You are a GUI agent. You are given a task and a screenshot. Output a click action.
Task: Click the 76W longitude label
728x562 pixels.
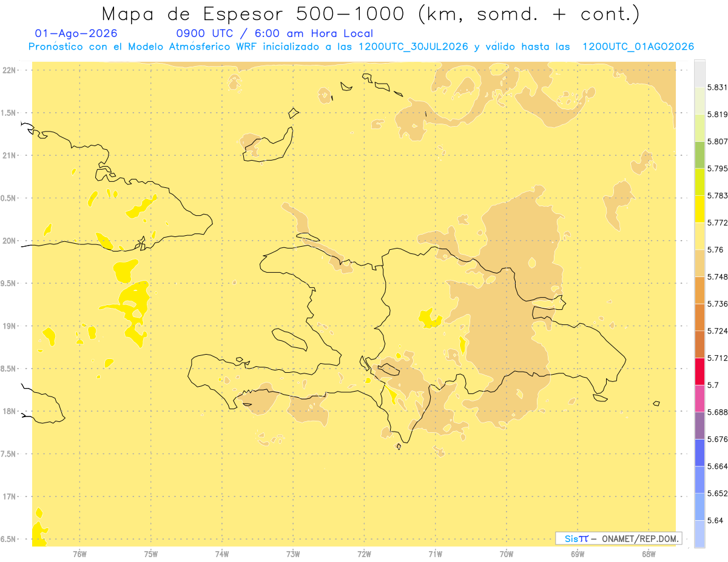point(79,554)
